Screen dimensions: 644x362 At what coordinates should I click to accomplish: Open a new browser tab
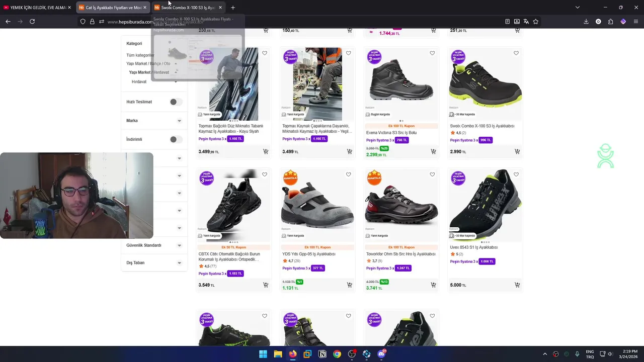click(232, 8)
